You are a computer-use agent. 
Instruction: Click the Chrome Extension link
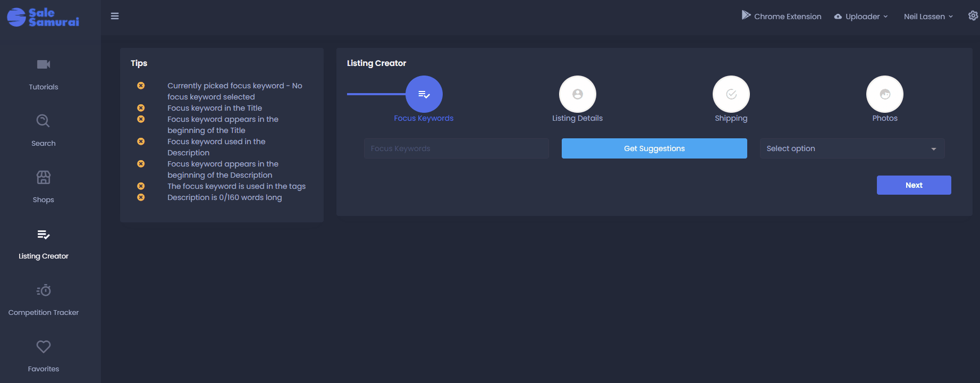[781, 16]
